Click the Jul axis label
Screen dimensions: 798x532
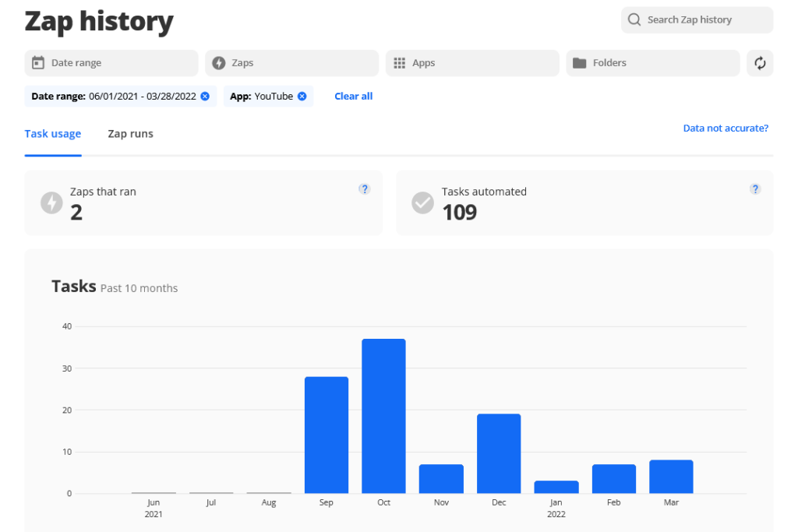[x=210, y=502]
